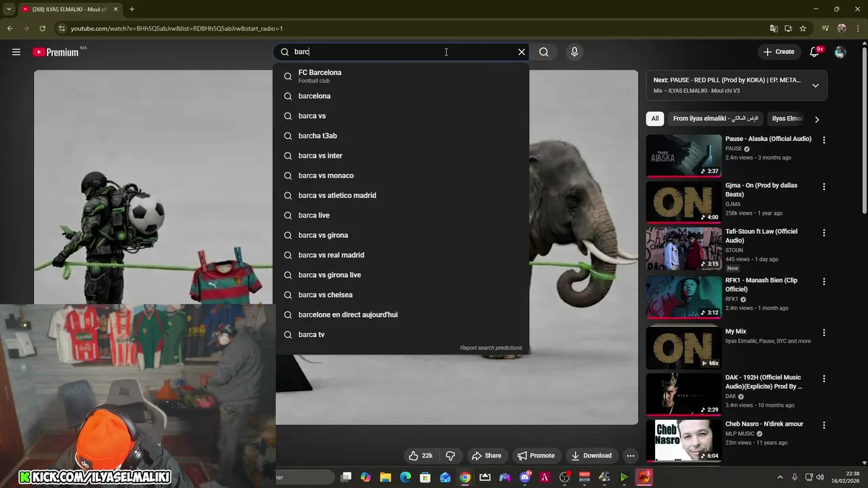Open Gjma - On video title
This screenshot has height=488, width=868.
(x=761, y=190)
